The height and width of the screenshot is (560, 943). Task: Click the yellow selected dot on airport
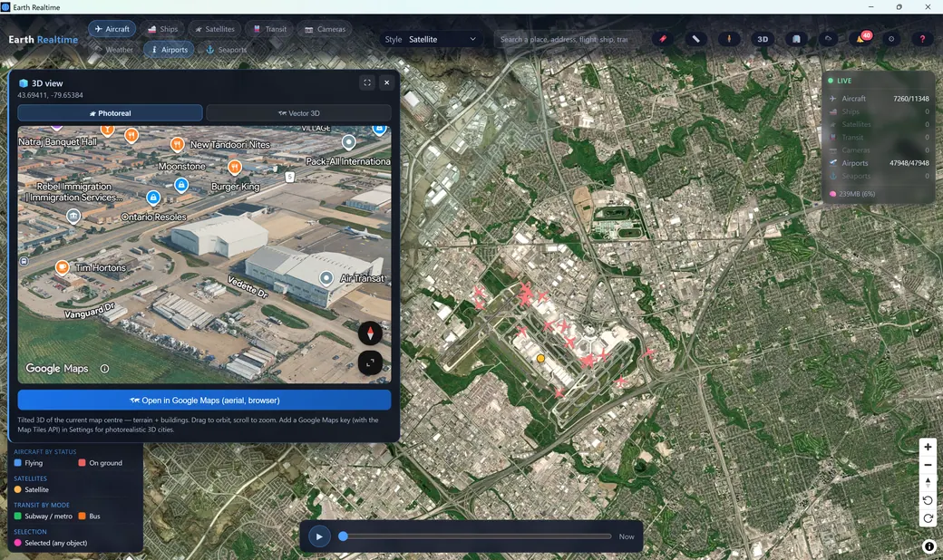tap(540, 358)
